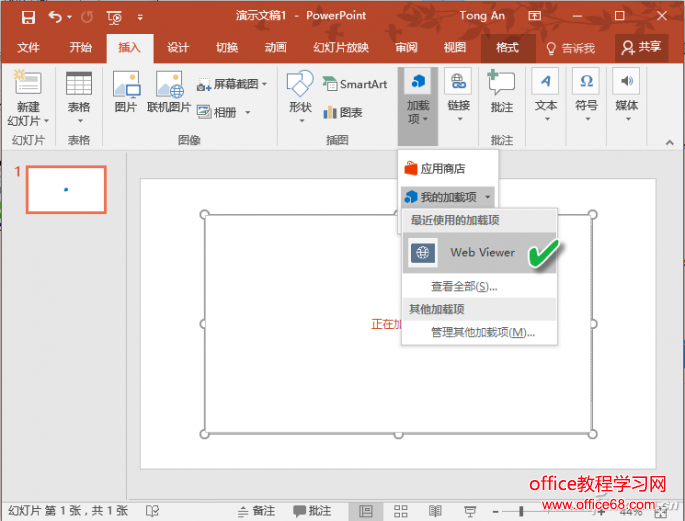Open Customize Quick Access Toolbar dropdown
The height and width of the screenshot is (521, 685).
tap(140, 17)
